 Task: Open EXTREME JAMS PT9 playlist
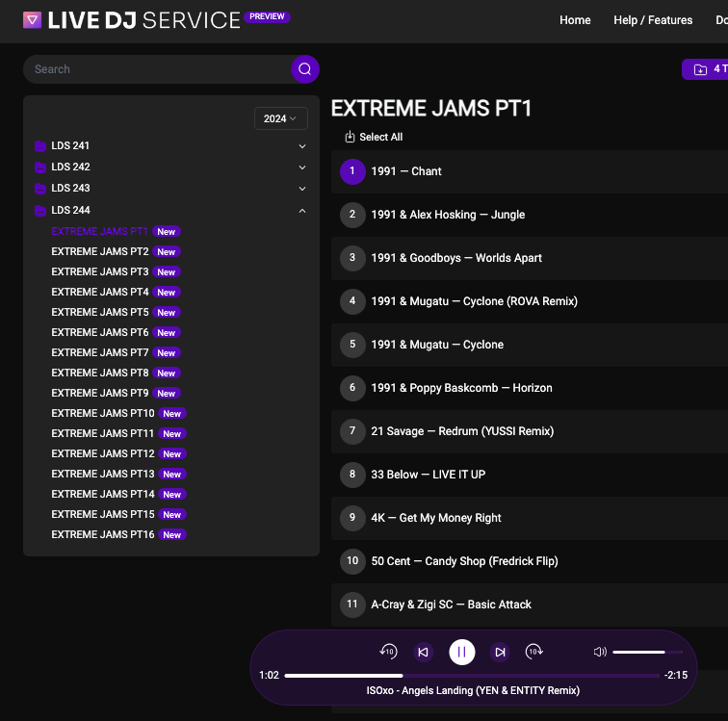click(100, 394)
